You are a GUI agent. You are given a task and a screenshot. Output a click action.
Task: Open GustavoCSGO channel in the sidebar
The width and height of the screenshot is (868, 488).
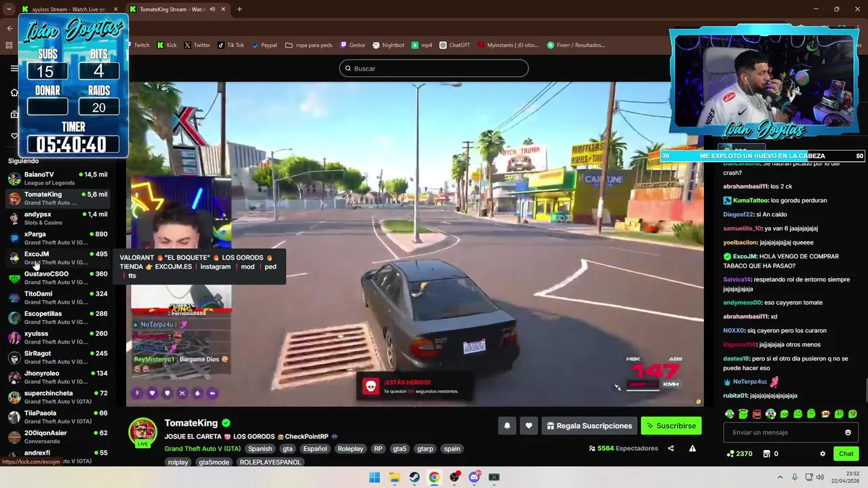click(x=58, y=278)
